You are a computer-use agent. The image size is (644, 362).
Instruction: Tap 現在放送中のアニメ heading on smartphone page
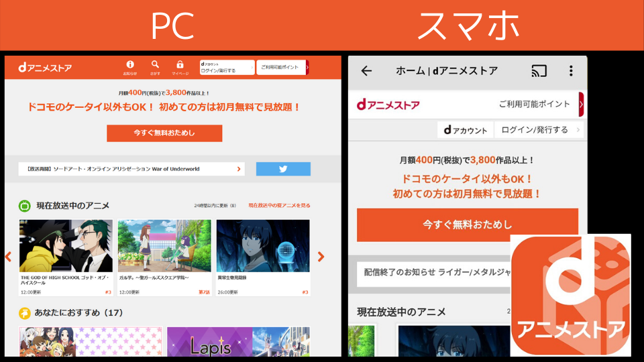(401, 312)
